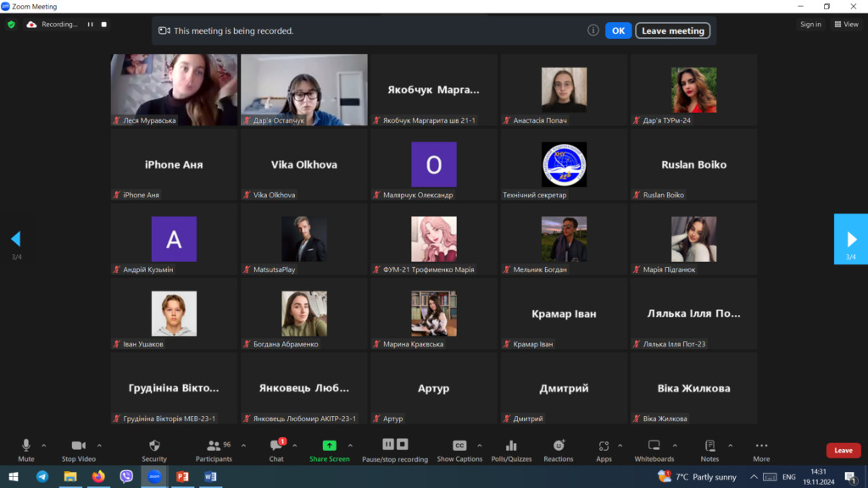Open the Participants panel
Viewport: 868px width, 488px height.
click(214, 446)
